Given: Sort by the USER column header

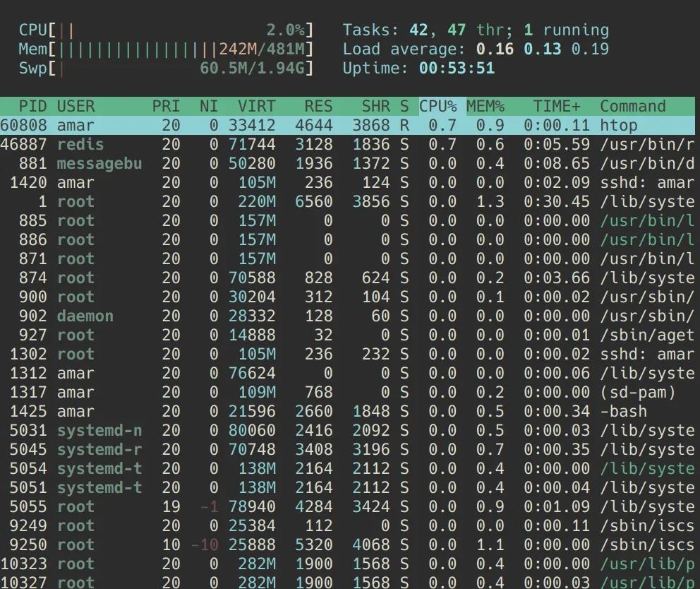Looking at the screenshot, I should coord(76,107).
